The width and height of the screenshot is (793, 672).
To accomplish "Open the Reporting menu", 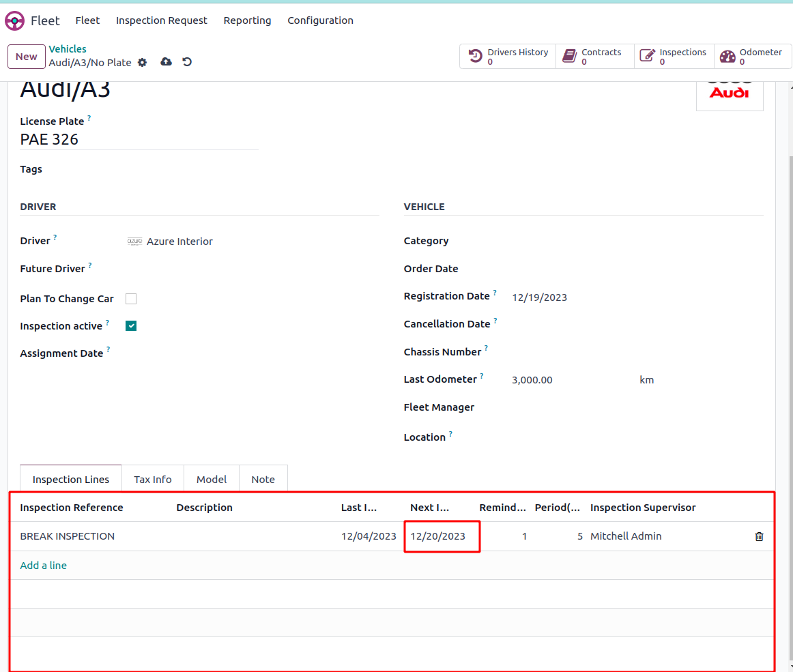I will [247, 20].
